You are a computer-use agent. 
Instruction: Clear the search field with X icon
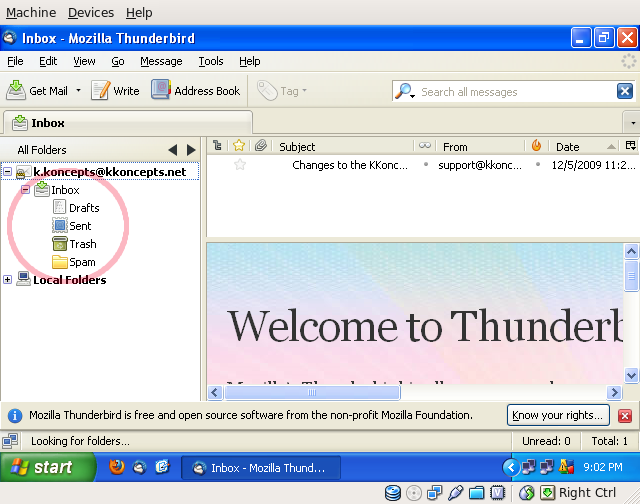624,91
